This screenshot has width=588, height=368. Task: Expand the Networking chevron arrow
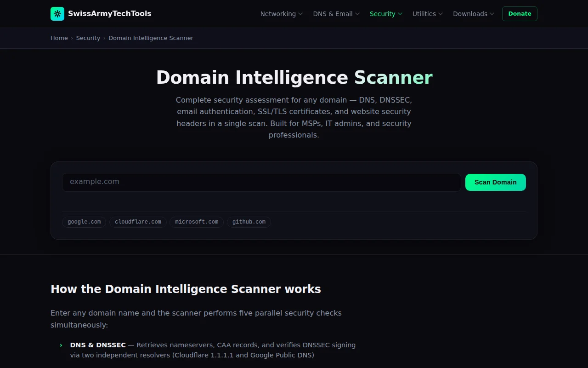click(x=300, y=14)
